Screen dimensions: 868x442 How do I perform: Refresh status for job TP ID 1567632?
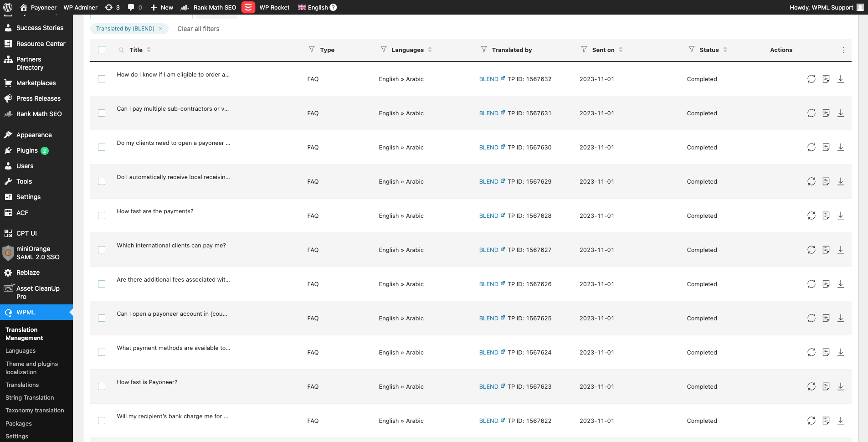point(812,79)
